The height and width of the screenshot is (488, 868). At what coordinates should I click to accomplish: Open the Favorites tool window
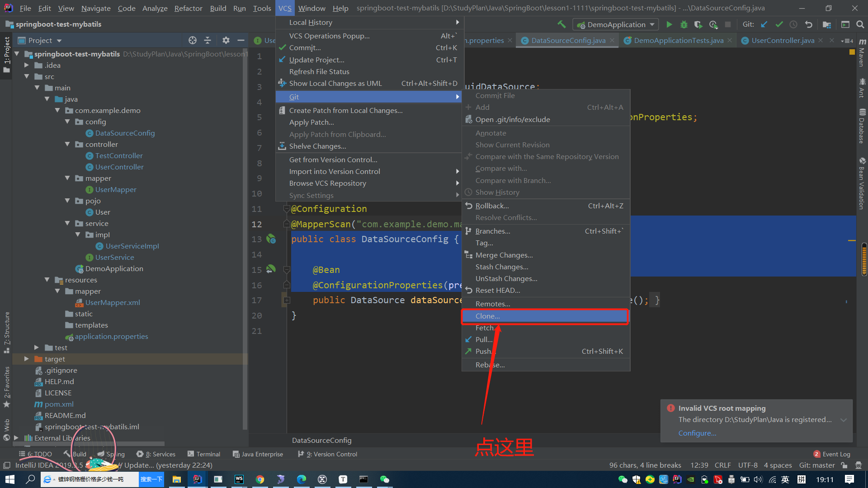tap(6, 387)
